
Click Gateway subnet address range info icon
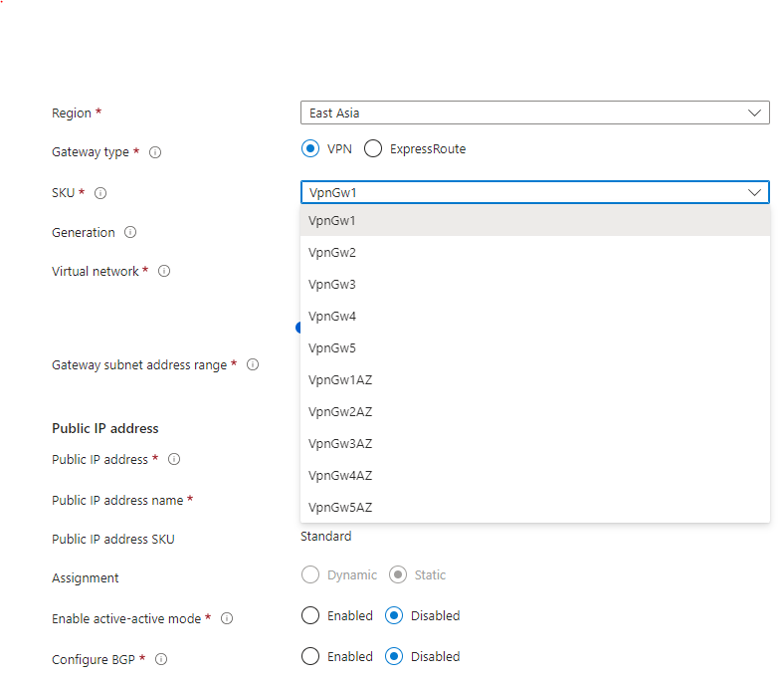pos(253,365)
